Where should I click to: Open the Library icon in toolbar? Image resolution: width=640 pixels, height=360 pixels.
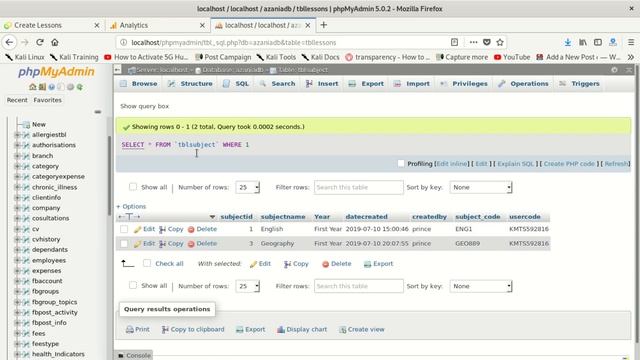pyautogui.click(x=583, y=42)
